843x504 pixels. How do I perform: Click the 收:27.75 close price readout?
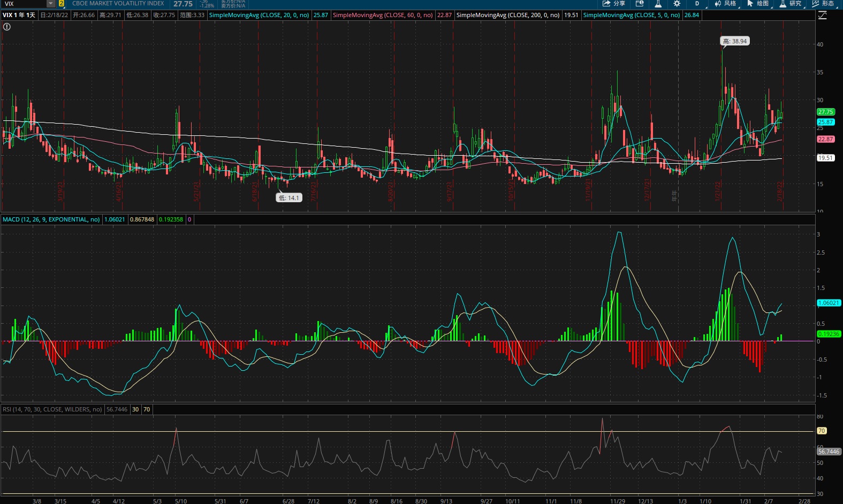click(164, 15)
